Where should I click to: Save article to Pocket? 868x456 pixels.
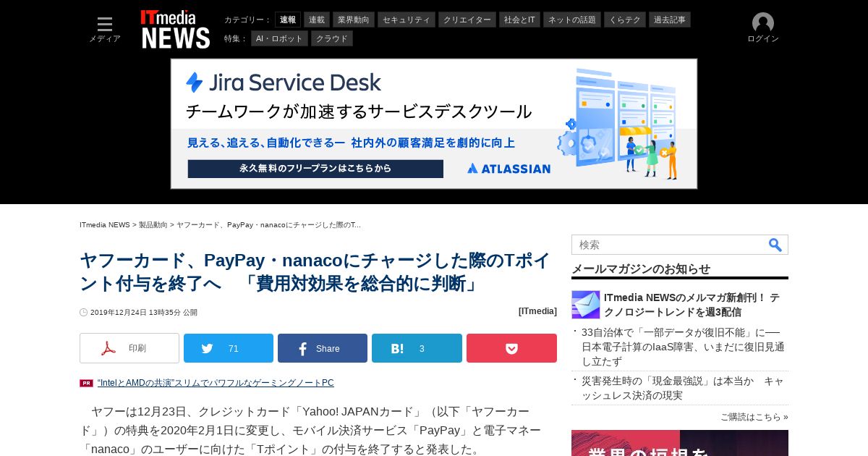pos(511,348)
